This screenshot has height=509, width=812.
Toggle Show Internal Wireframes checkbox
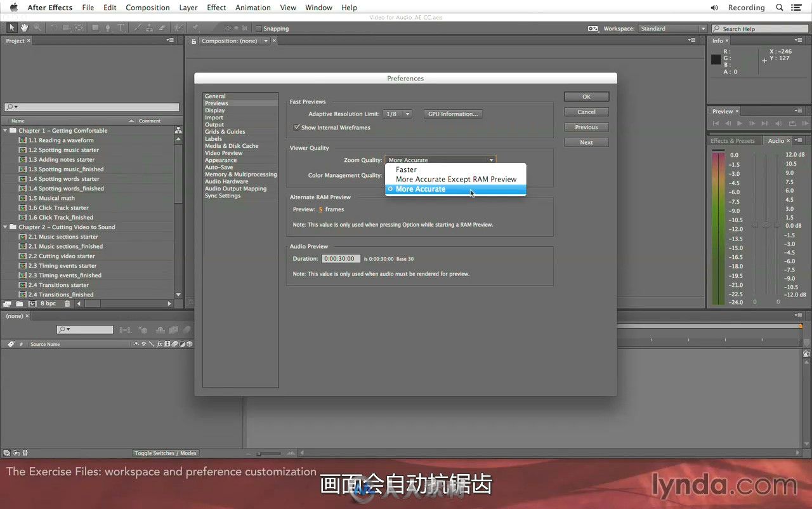point(297,127)
